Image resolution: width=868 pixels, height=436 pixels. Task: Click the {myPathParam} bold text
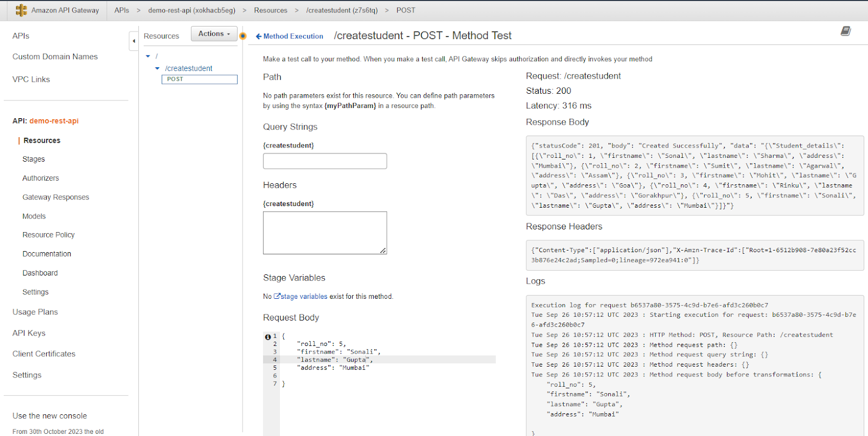point(350,106)
